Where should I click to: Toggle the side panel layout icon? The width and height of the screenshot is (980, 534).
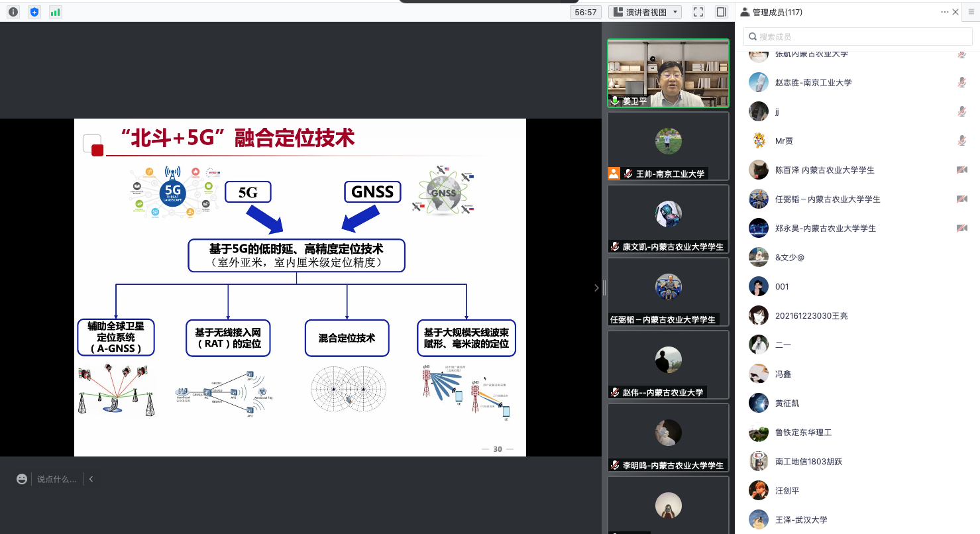pyautogui.click(x=722, y=12)
